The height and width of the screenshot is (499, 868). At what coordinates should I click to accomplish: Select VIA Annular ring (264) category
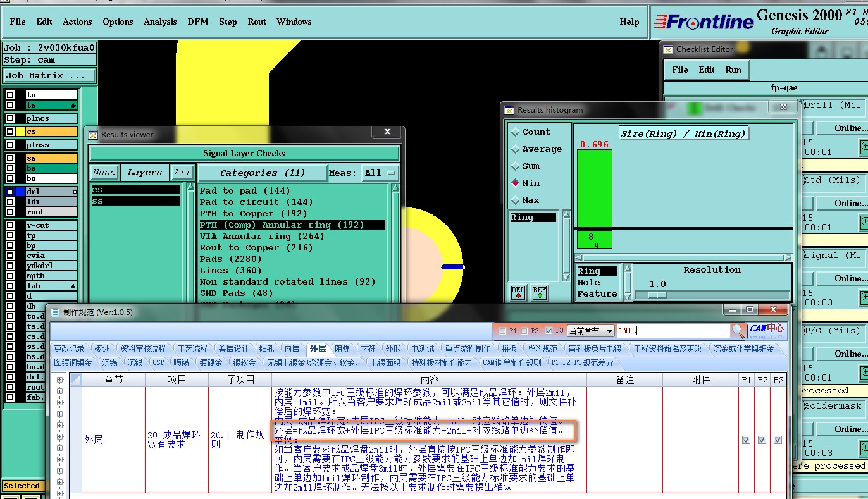(x=262, y=236)
